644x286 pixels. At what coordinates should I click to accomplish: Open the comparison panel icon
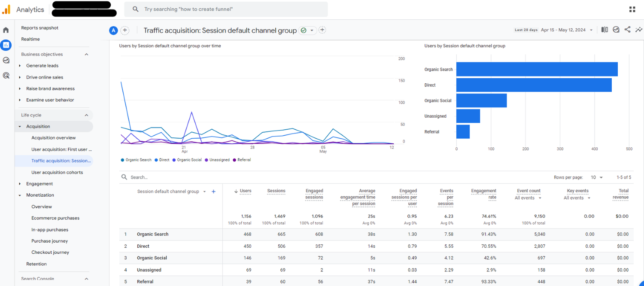tap(605, 30)
